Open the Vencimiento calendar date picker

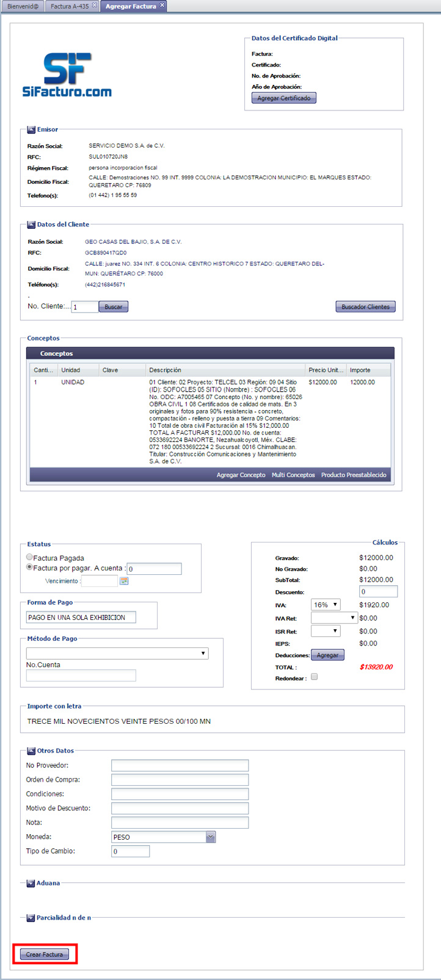[x=124, y=581]
